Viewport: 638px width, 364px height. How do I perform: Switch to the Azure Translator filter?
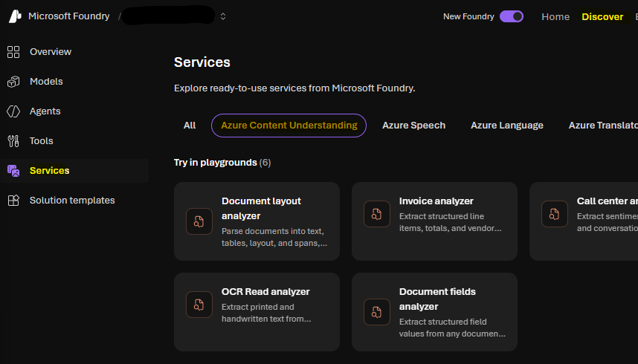point(603,126)
